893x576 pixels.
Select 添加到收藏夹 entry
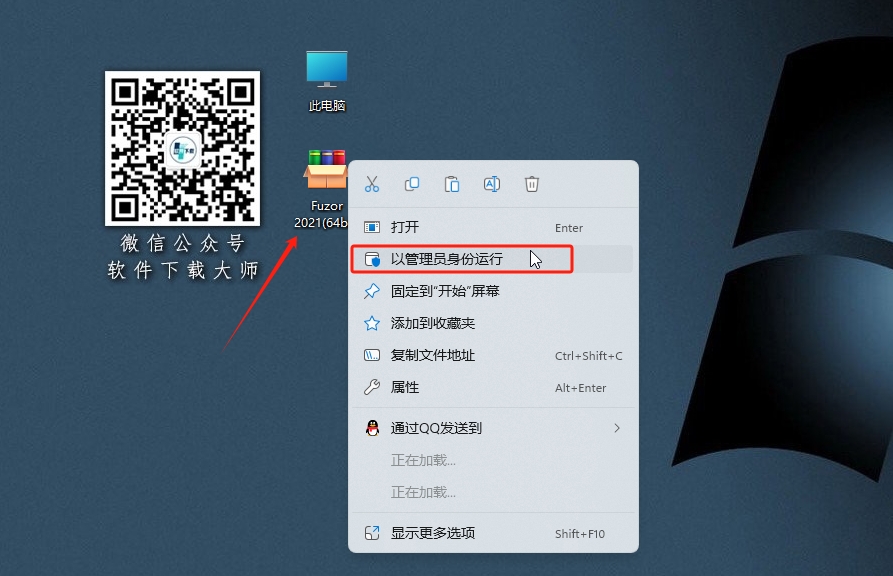point(493,323)
